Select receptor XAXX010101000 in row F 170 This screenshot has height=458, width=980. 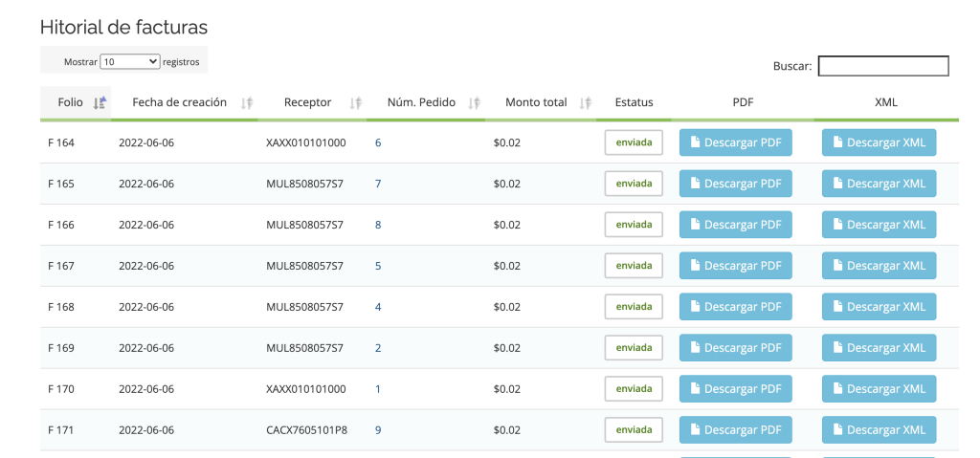click(x=305, y=388)
